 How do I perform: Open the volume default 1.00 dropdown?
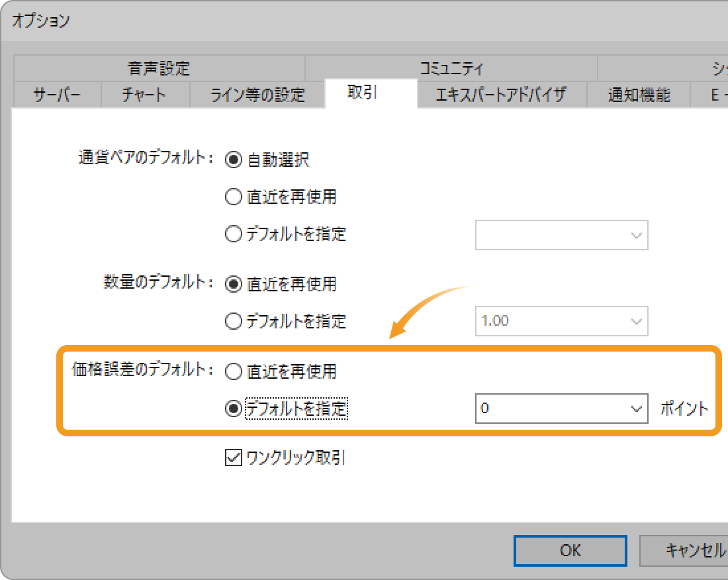tap(561, 321)
